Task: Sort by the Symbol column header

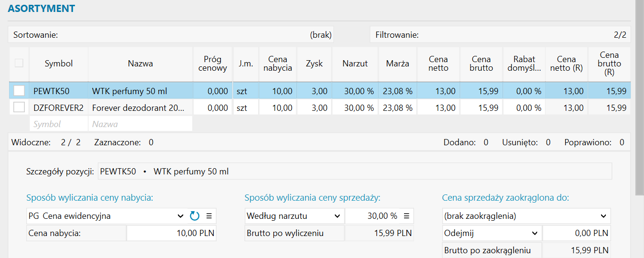Action: pos(59,64)
